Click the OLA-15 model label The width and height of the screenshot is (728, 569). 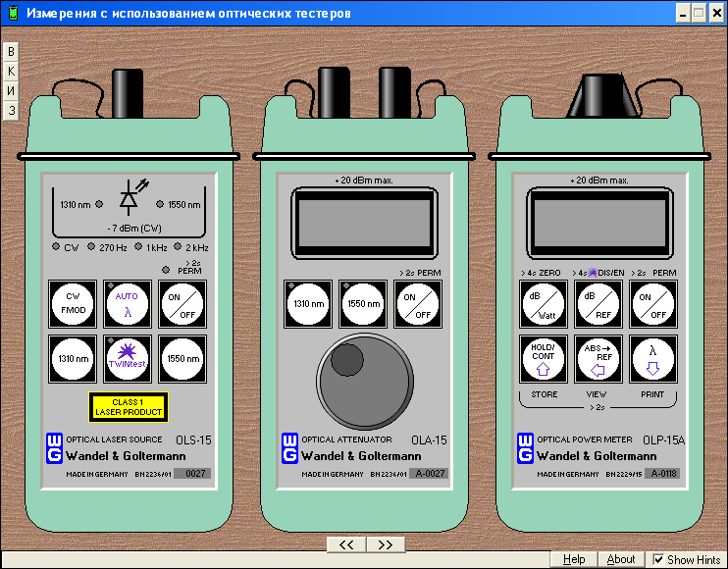point(429,440)
